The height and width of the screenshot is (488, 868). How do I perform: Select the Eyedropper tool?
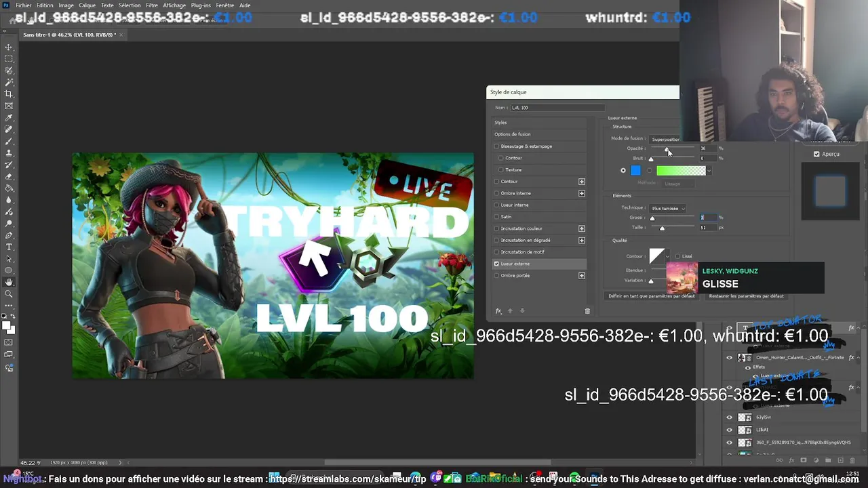pos(9,117)
